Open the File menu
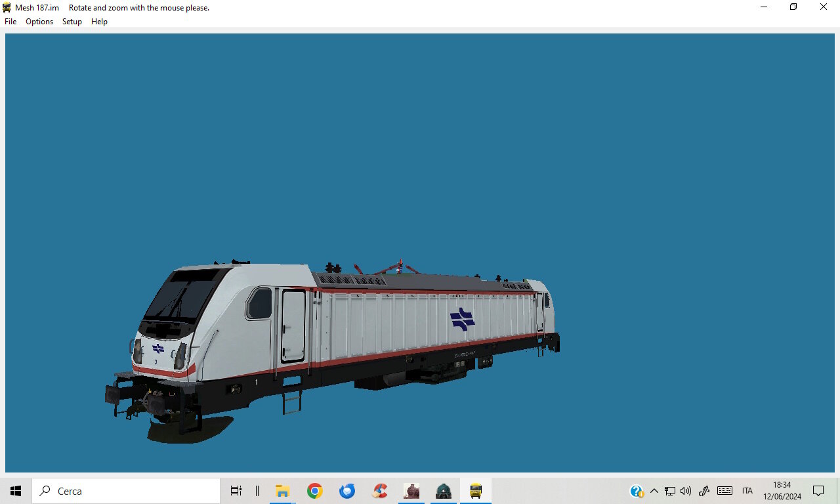Screen dimensions: 840x504 point(10,22)
